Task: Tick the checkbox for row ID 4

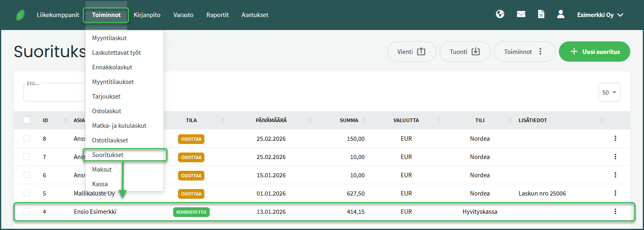Action: pyautogui.click(x=27, y=211)
